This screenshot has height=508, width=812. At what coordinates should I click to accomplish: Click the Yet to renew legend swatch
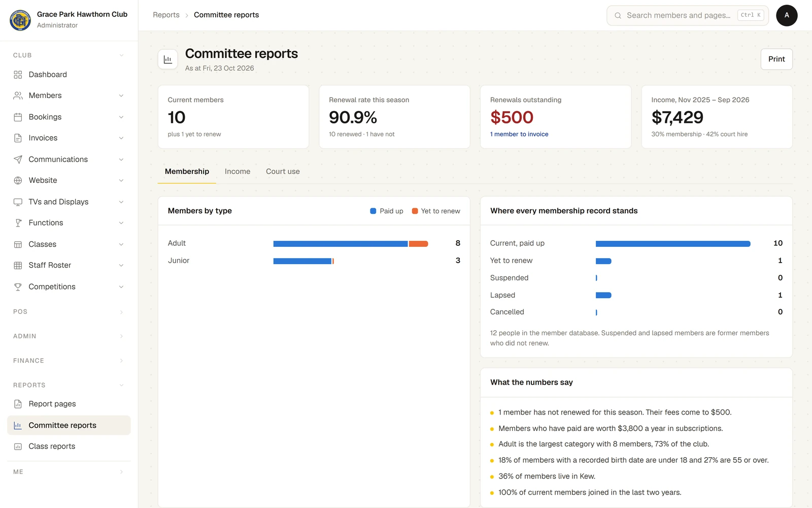[x=415, y=211]
